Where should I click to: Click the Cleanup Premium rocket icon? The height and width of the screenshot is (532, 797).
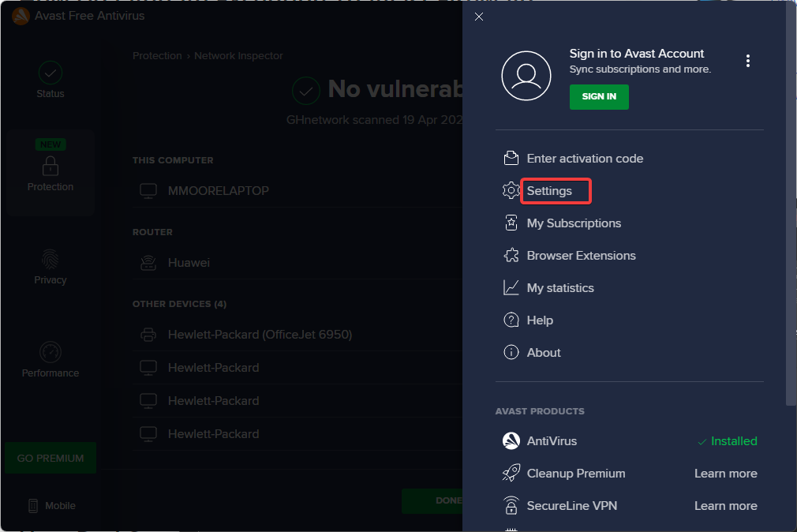[511, 473]
